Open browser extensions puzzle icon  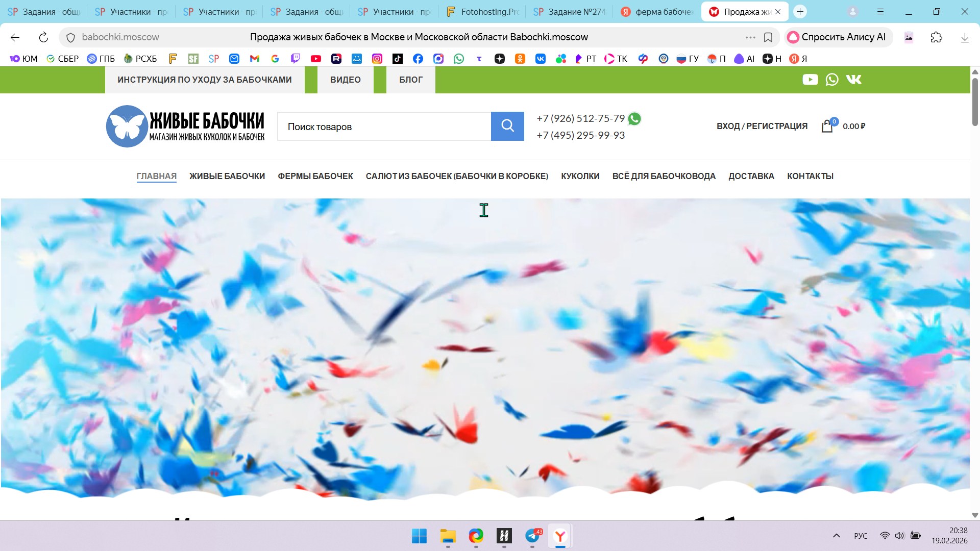tap(936, 37)
